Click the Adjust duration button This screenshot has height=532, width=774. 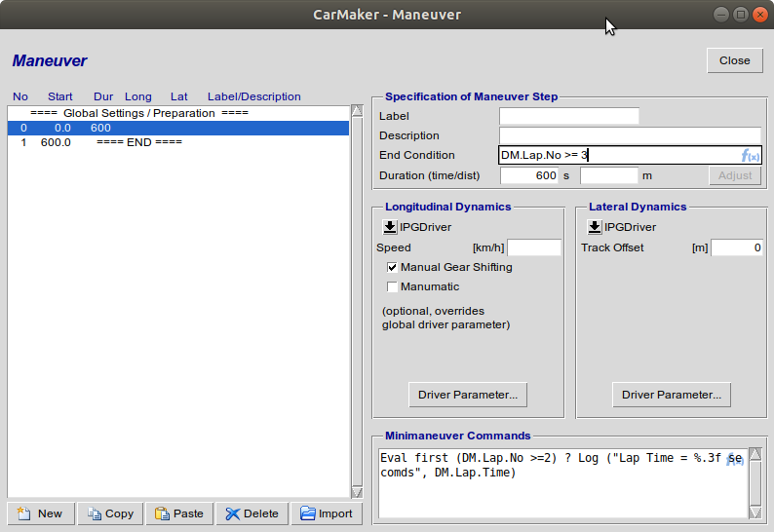735,175
